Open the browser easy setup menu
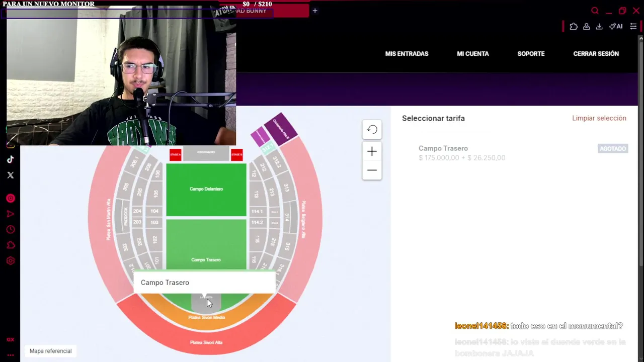The width and height of the screenshot is (644, 362). [633, 27]
